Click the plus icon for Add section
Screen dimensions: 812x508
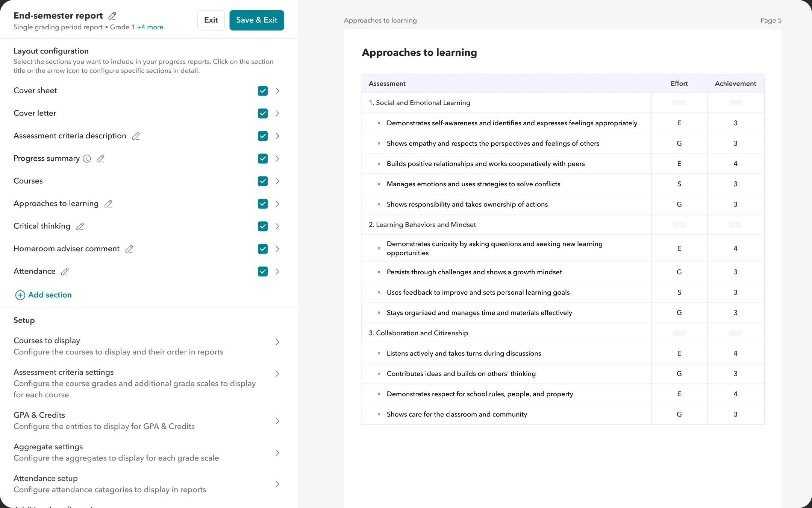(20, 295)
